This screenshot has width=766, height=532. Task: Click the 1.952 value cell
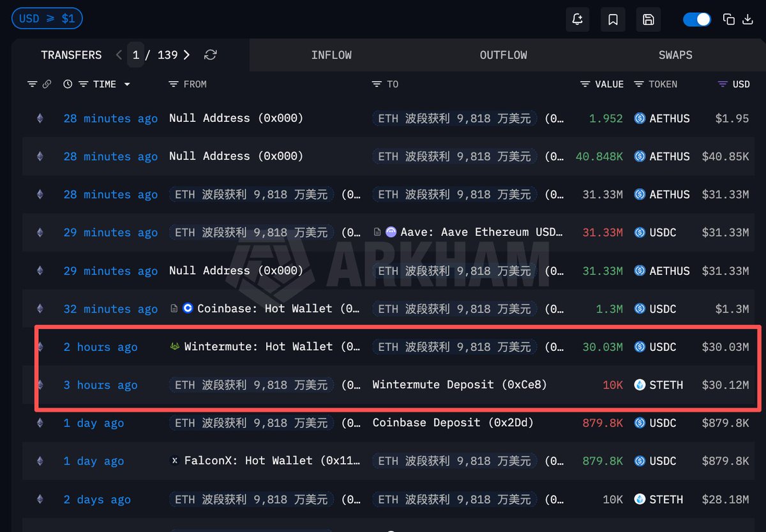606,119
